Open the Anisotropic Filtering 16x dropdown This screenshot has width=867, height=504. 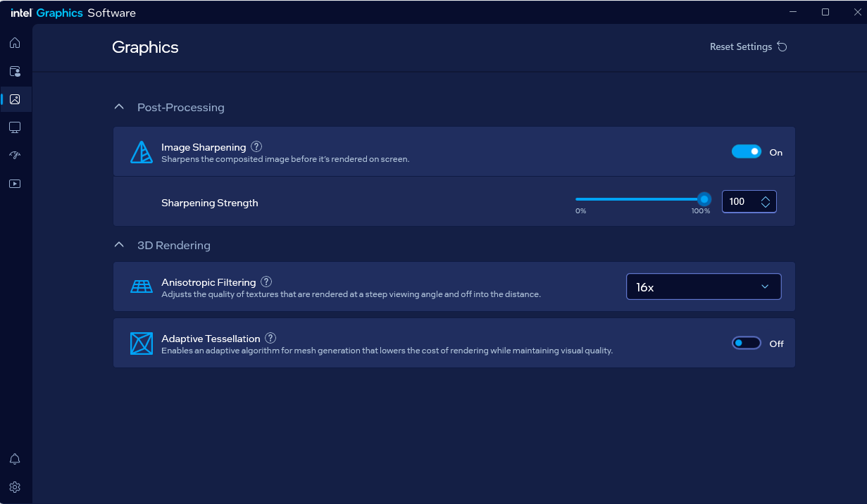(704, 287)
